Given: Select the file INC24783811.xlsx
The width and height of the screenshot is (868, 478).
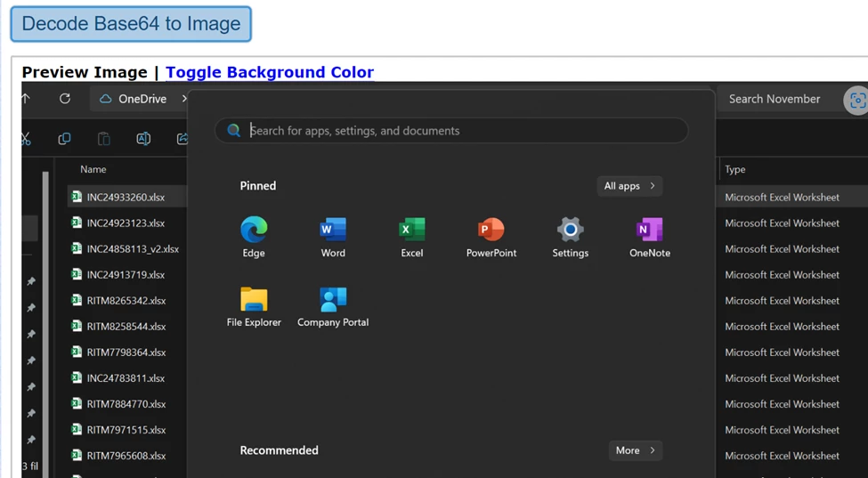Looking at the screenshot, I should (x=126, y=378).
